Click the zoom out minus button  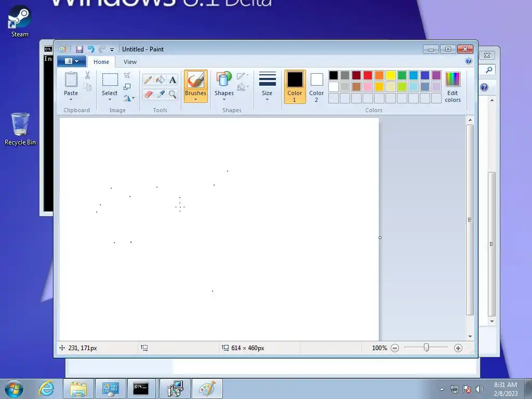pos(395,348)
